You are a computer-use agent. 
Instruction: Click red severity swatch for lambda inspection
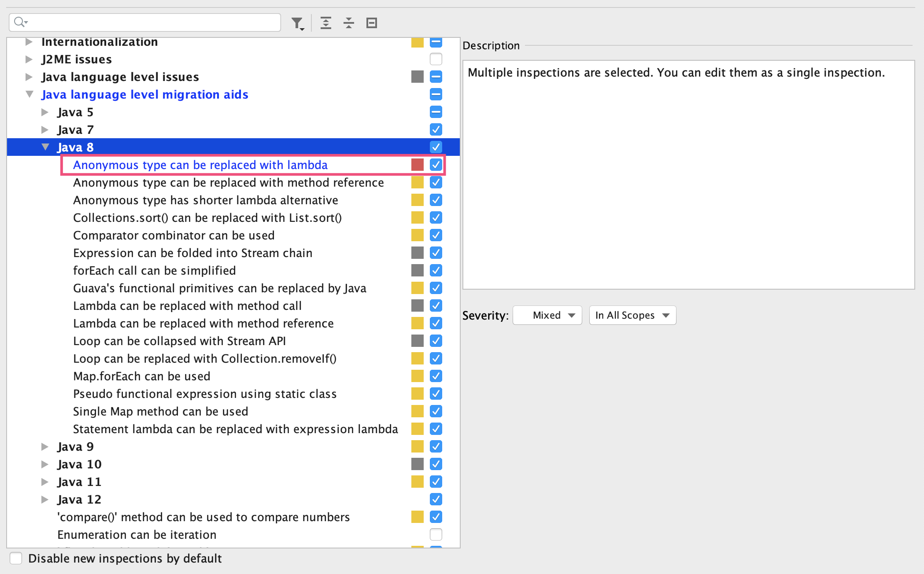point(417,165)
